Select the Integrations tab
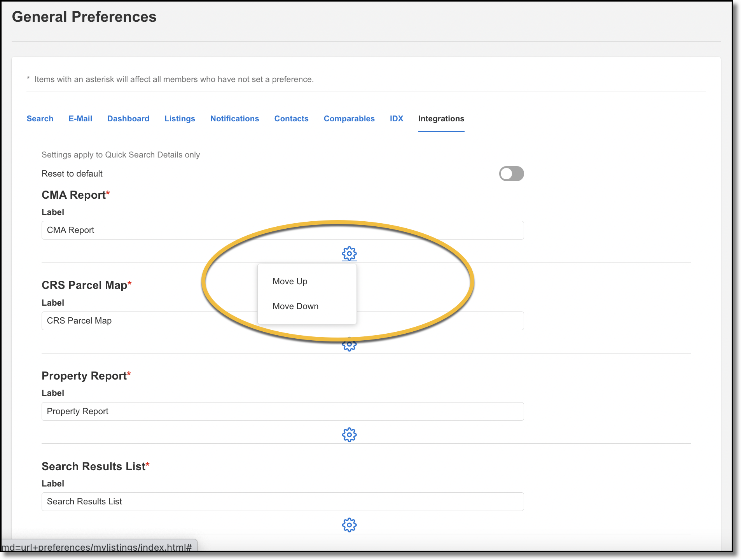The height and width of the screenshot is (560, 741). pyautogui.click(x=441, y=119)
